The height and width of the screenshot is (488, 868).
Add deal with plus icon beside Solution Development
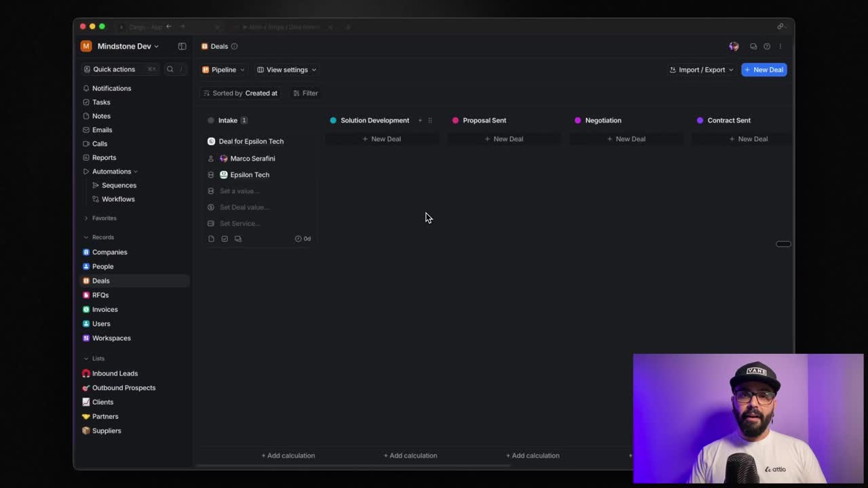point(420,120)
